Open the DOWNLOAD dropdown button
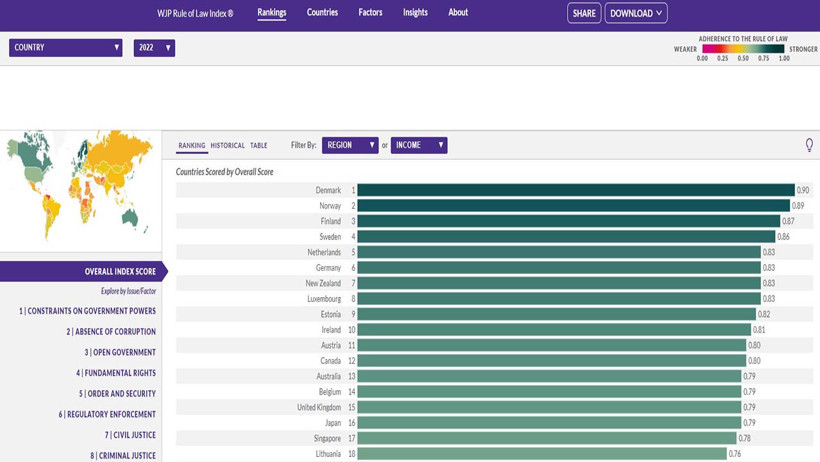 tap(636, 13)
